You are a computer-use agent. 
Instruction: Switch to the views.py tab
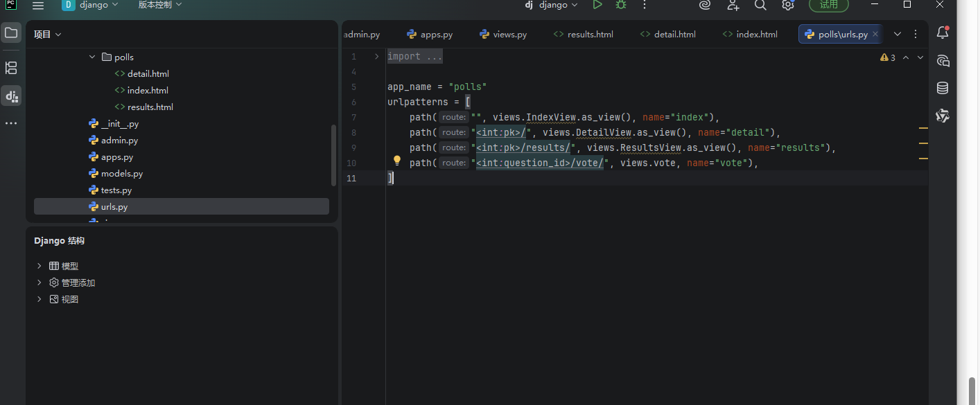[503, 34]
